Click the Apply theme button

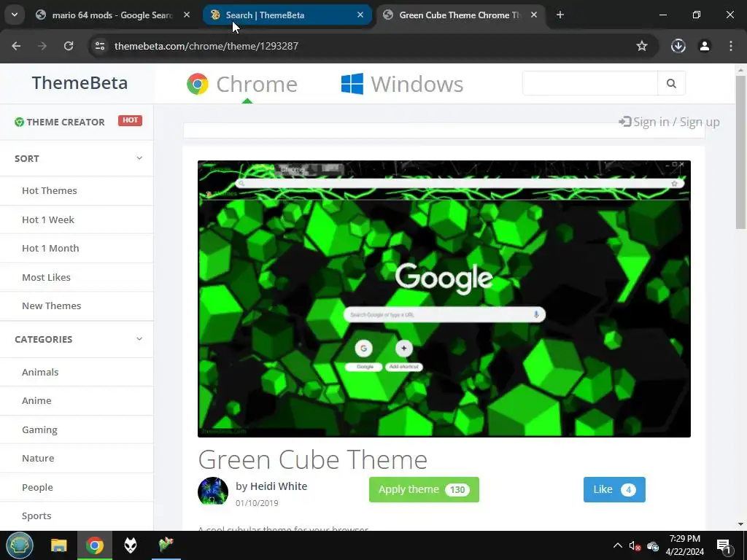pos(424,489)
